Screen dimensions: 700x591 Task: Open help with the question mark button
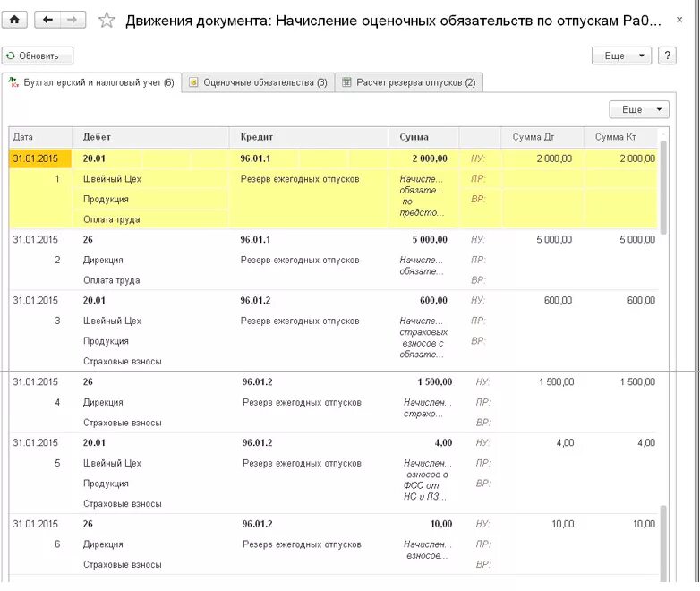[x=667, y=56]
